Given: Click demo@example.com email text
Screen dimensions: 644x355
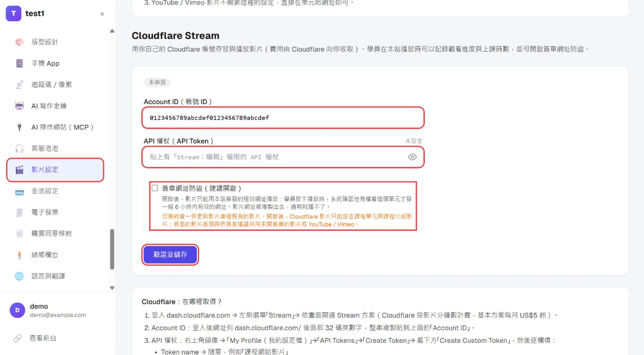Looking at the screenshot, I should [x=58, y=315].
